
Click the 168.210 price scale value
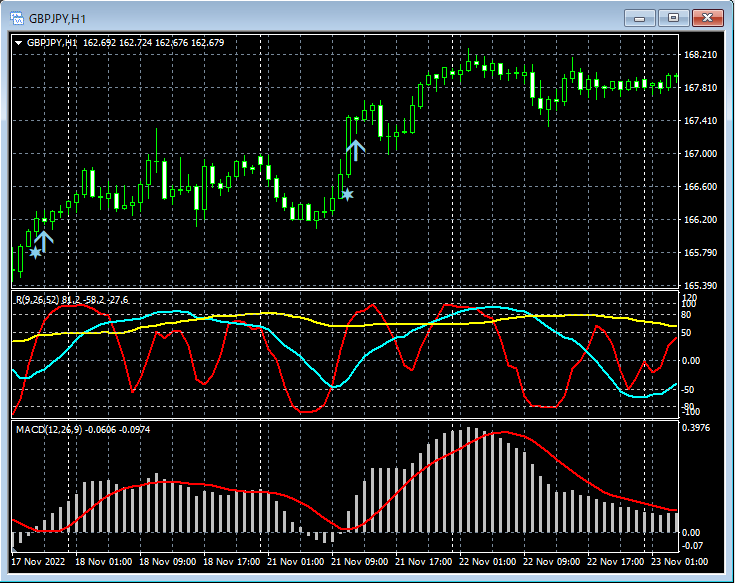click(700, 55)
